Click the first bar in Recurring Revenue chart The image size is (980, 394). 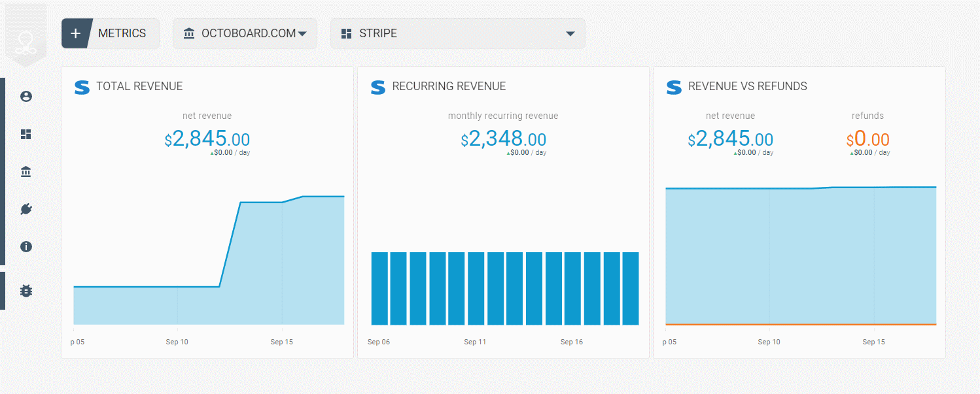click(379, 288)
